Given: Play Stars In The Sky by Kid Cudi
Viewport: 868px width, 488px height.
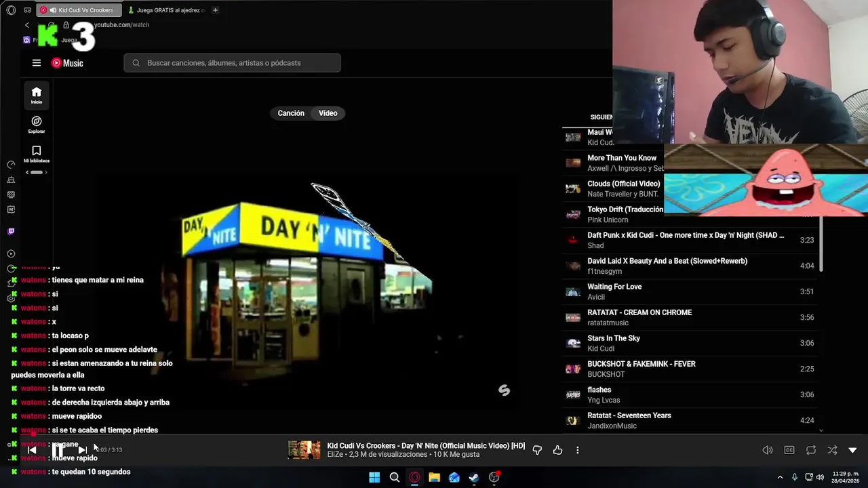Looking at the screenshot, I should [690, 343].
